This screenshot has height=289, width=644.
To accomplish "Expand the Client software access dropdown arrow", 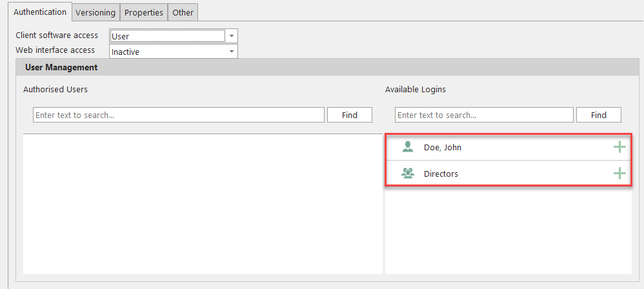I will [232, 36].
